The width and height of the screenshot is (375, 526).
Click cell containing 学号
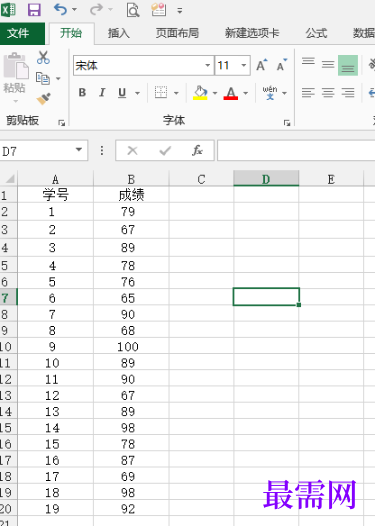pos(55,195)
